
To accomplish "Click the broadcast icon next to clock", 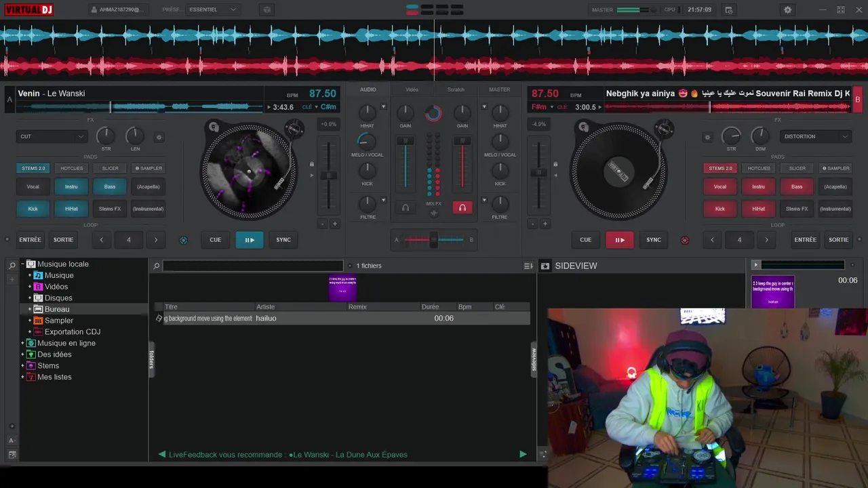I will pos(728,9).
